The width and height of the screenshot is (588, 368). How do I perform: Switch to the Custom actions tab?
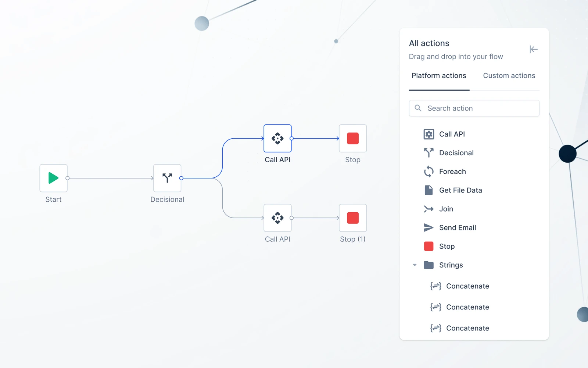509,75
